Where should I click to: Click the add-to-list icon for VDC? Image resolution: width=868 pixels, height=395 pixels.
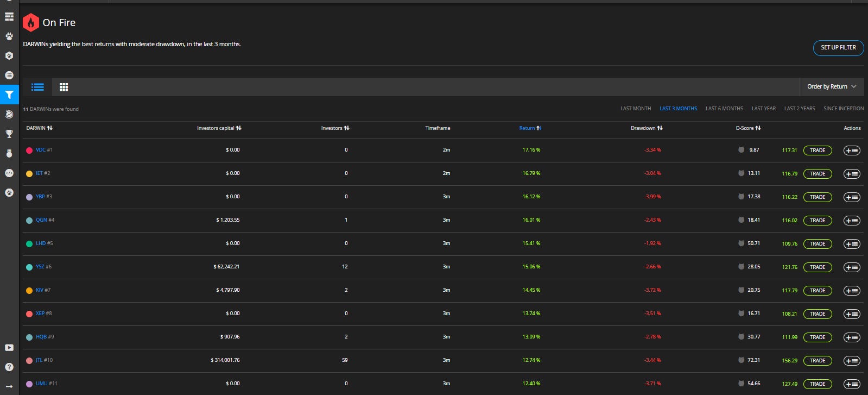(x=852, y=151)
